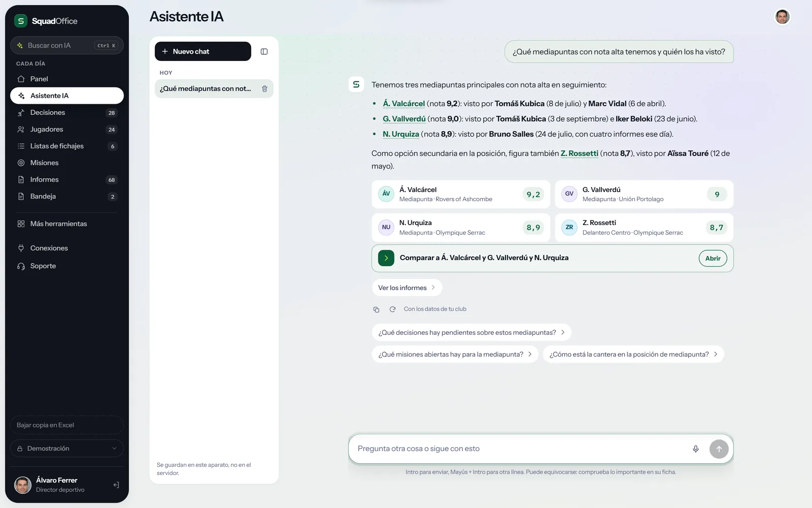Toggle the chat list sidebar panel
This screenshot has width=812, height=508.
coord(264,51)
